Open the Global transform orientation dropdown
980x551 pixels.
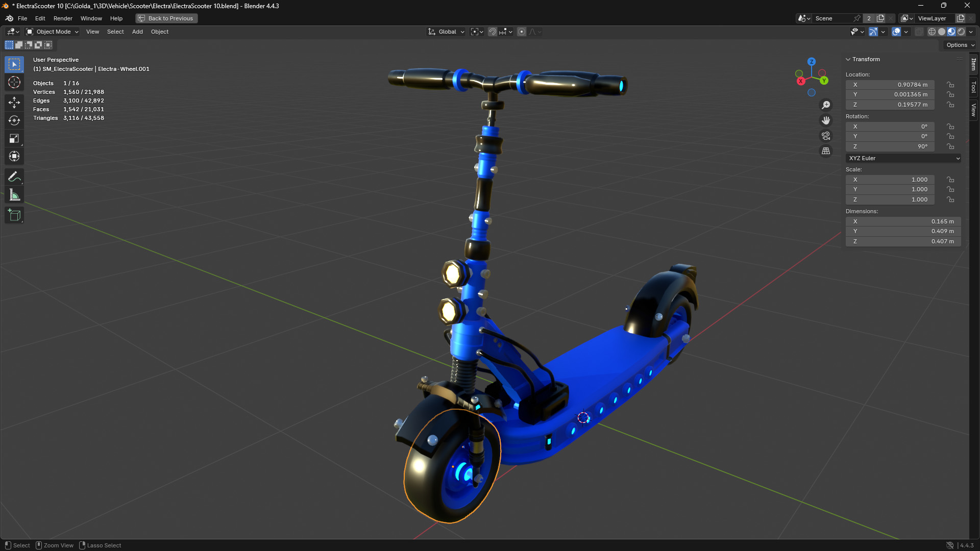(446, 32)
